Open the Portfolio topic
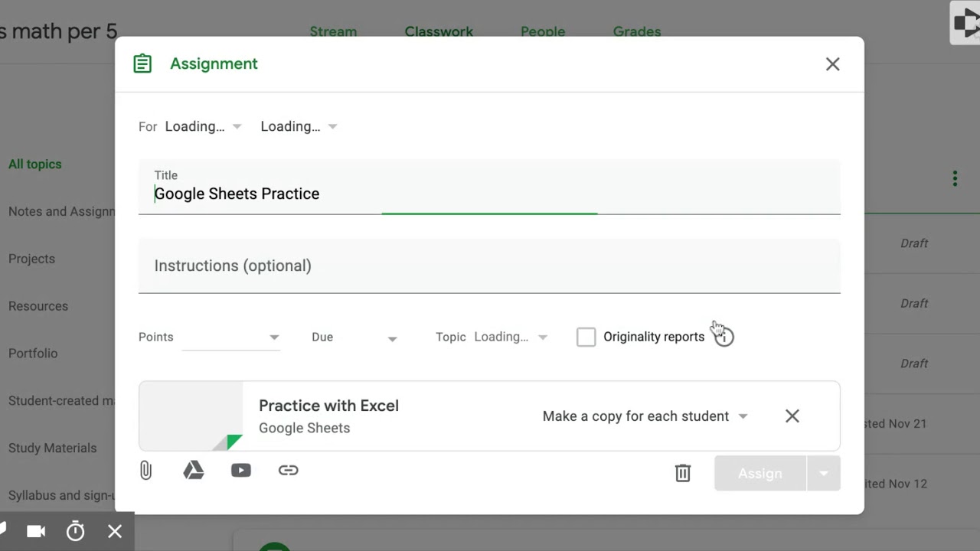 (33, 354)
